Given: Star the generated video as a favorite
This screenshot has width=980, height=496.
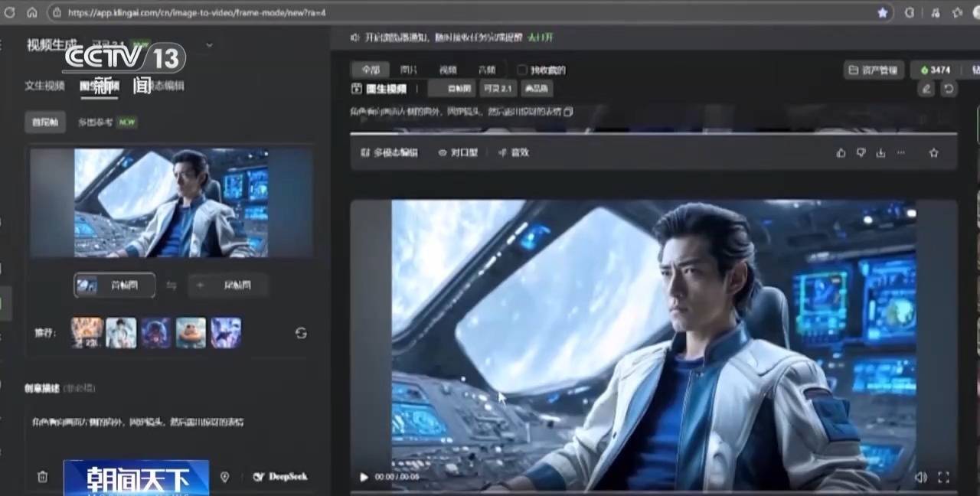Looking at the screenshot, I should 933,152.
